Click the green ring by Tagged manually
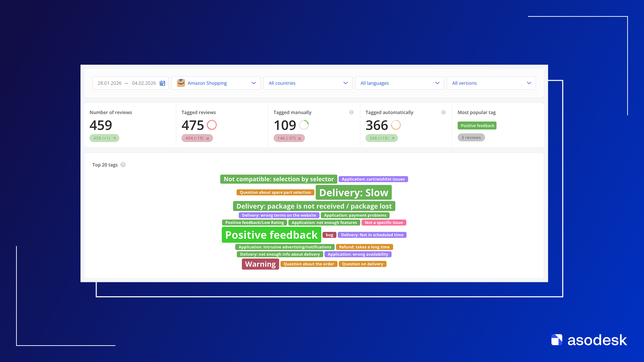The image size is (644, 362). click(x=304, y=125)
